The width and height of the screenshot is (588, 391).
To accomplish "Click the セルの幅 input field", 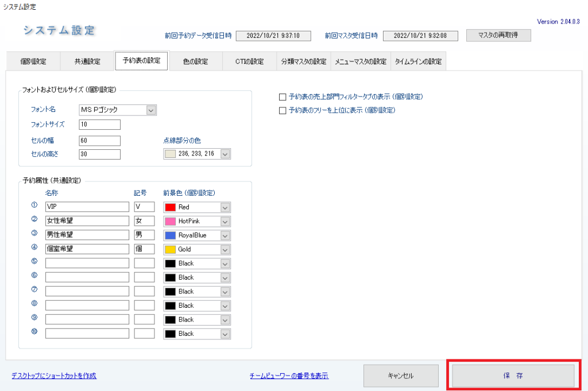I will coord(99,141).
